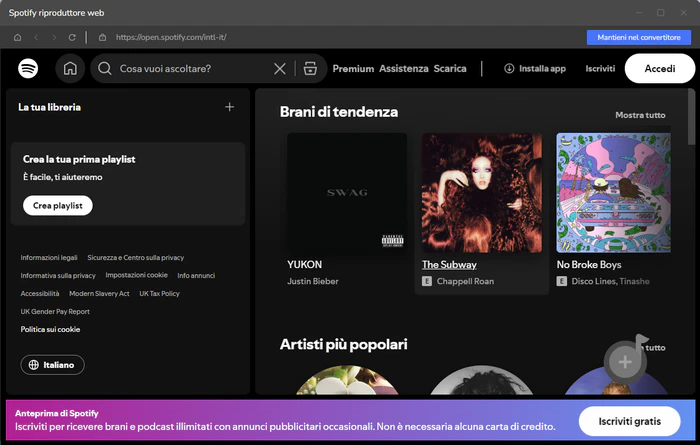
Task: Click the floating add-music plus icon
Action: (625, 362)
